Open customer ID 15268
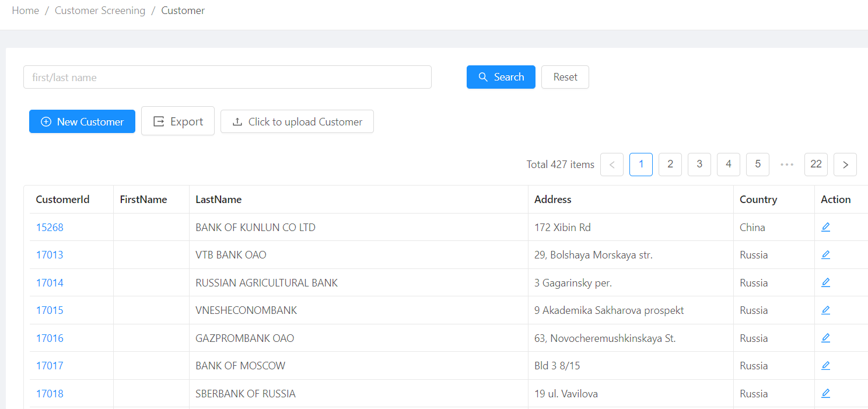The image size is (868, 409). pos(50,228)
